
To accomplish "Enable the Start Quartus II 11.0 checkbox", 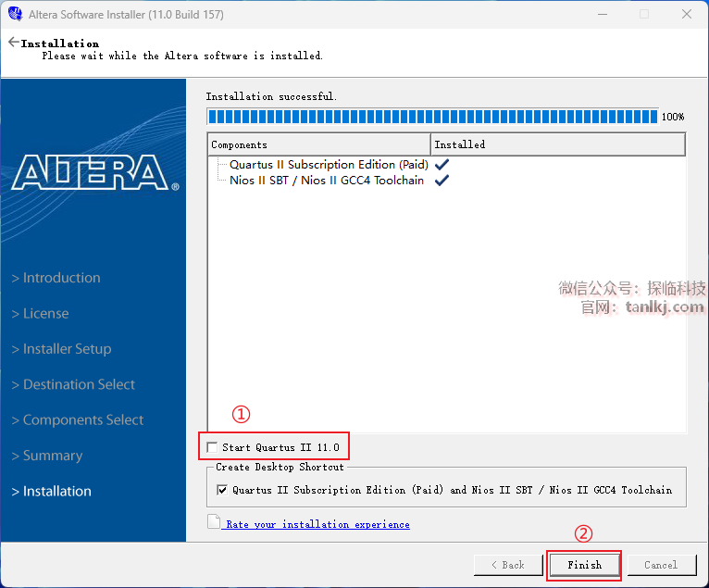I will [x=213, y=448].
